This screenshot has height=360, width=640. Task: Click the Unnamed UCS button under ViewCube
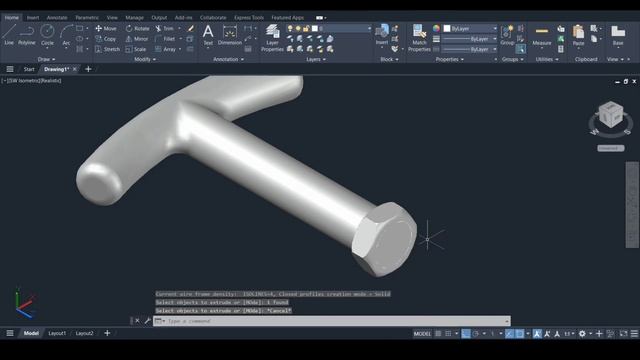611,148
